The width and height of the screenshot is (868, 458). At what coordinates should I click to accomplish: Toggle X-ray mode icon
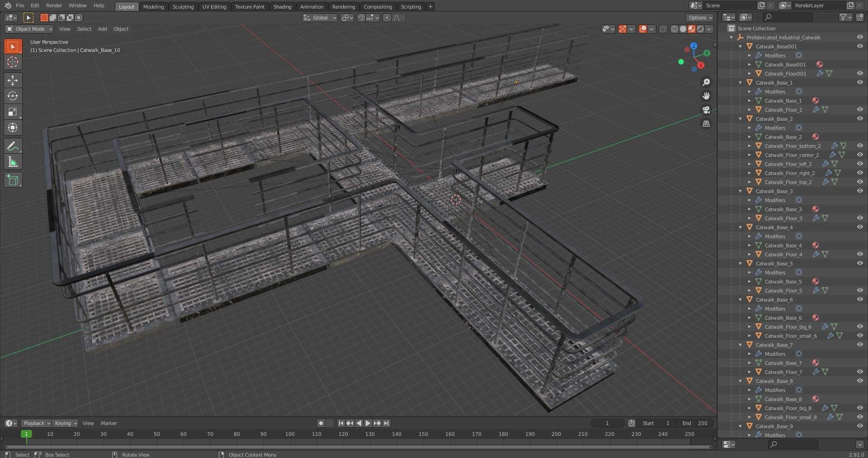coord(663,29)
